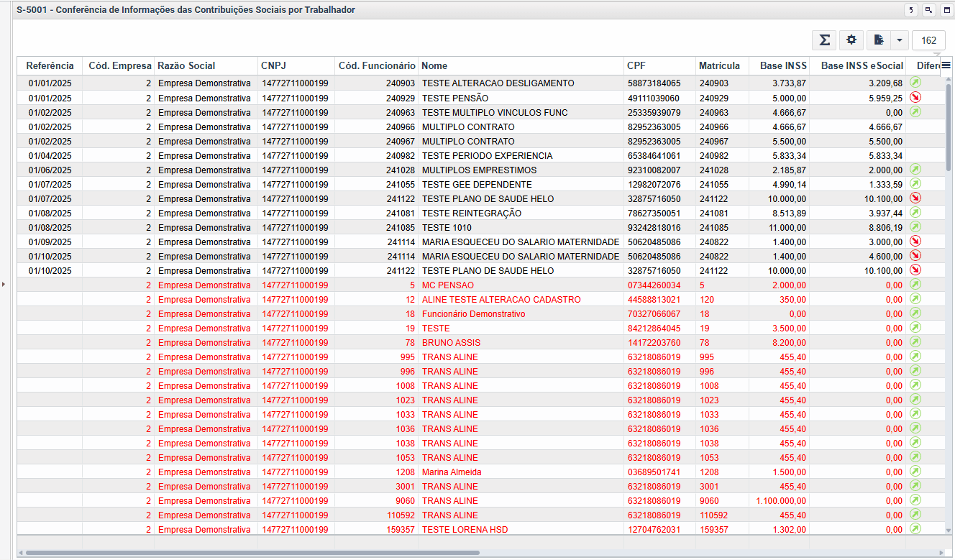The height and width of the screenshot is (560, 955).
Task: Click green arrow for TESTE MULTIPLO VINCULOS FUNC
Action: pos(915,111)
